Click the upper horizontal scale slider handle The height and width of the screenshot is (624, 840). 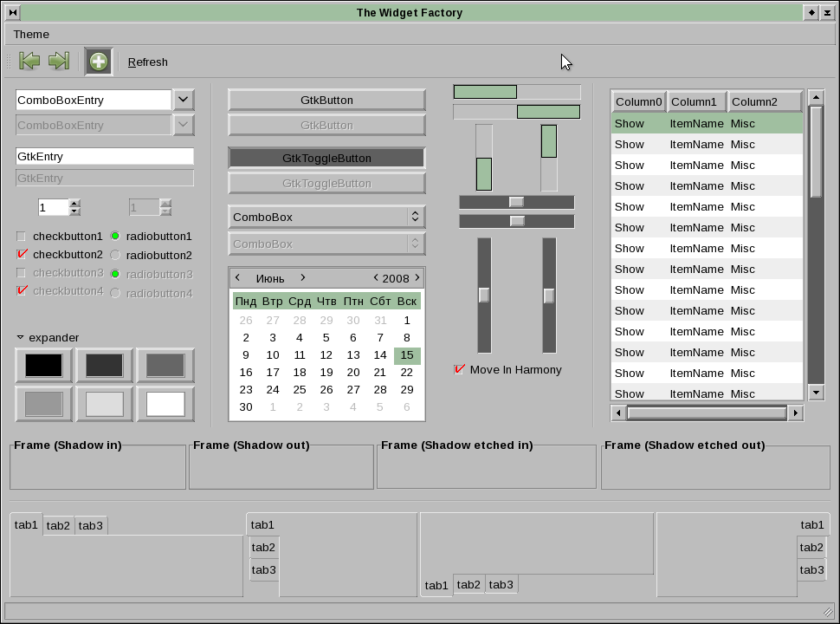(516, 202)
